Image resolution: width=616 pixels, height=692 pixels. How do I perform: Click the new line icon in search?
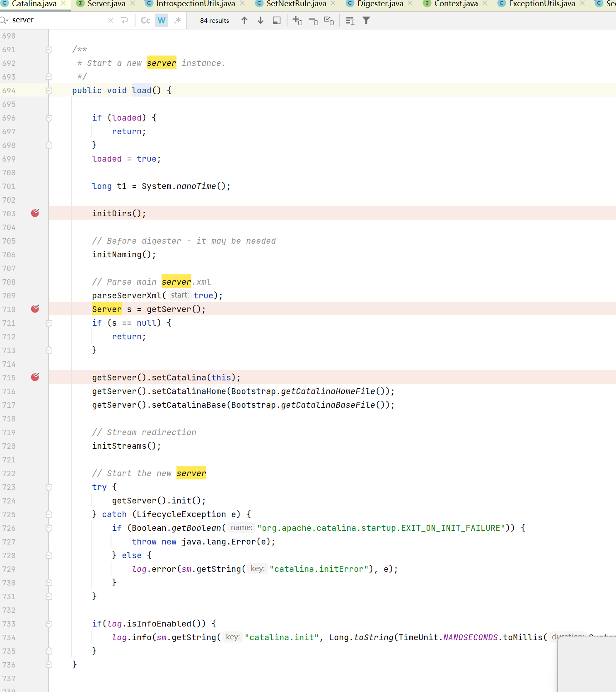(124, 20)
